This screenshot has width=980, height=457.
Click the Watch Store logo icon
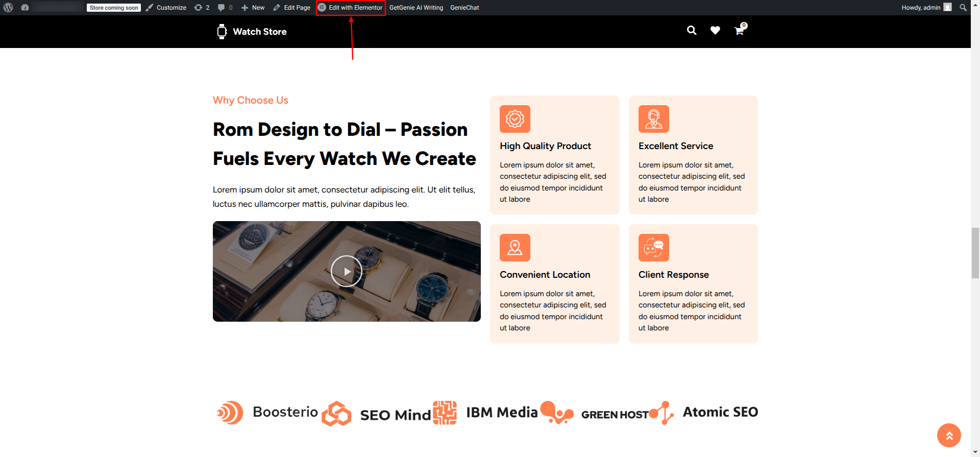click(x=222, y=32)
